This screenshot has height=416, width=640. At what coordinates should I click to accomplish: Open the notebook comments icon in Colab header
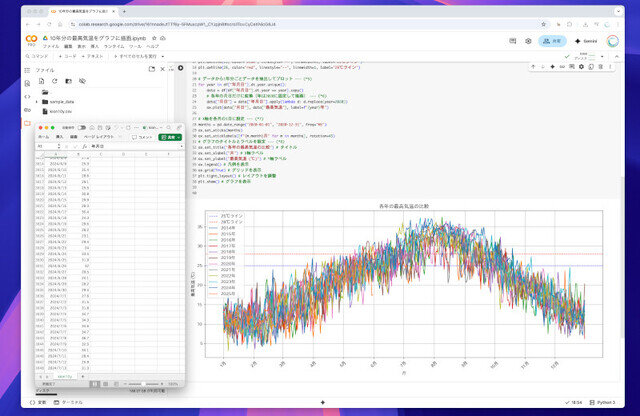513,41
